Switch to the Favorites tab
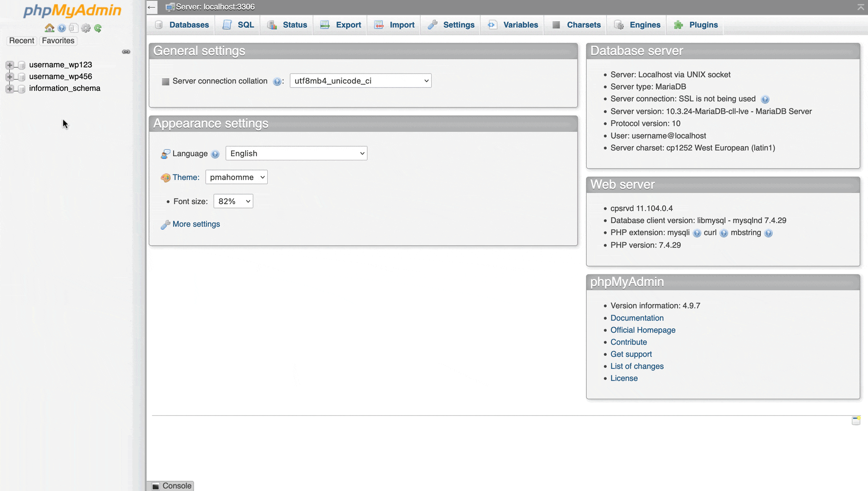Screen dimensions: 868x491 point(58,41)
